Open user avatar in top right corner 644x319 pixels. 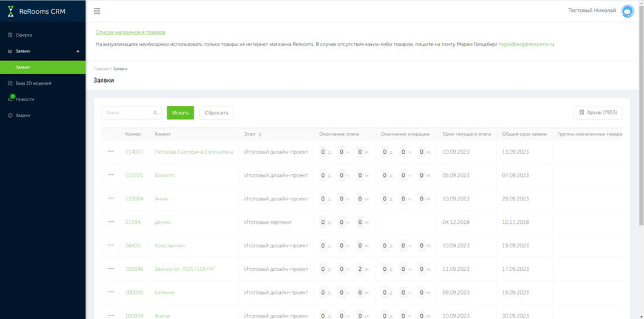tap(627, 11)
